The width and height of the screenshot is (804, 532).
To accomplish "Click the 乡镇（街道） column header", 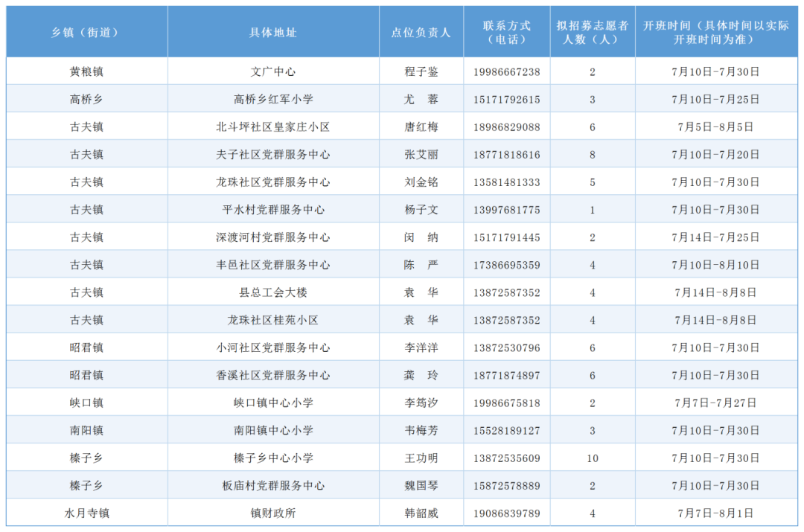I will (86, 31).
